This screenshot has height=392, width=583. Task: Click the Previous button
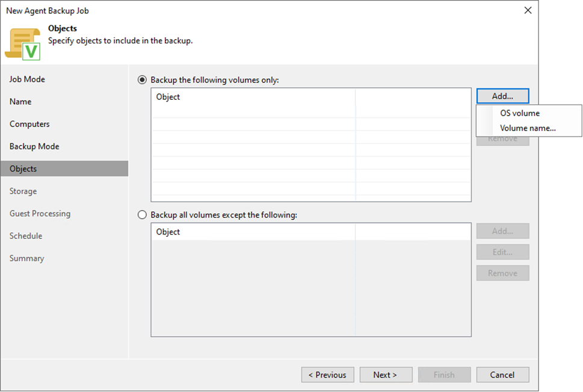[x=327, y=375]
